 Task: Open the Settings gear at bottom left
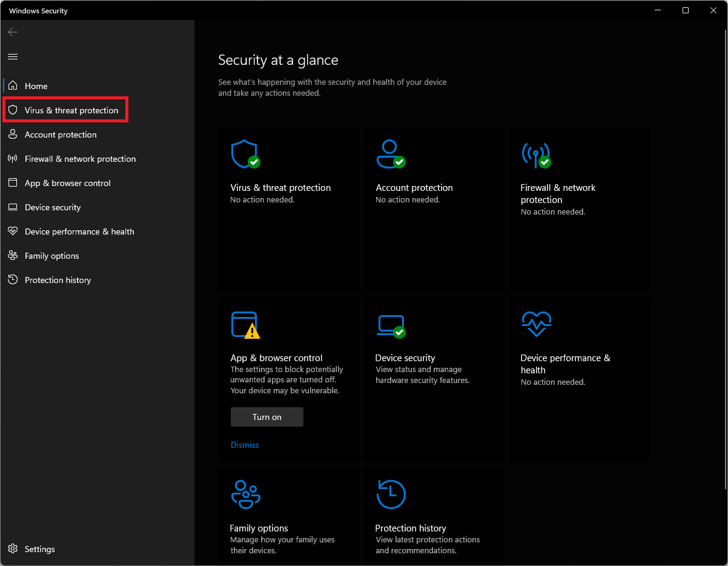click(13, 548)
